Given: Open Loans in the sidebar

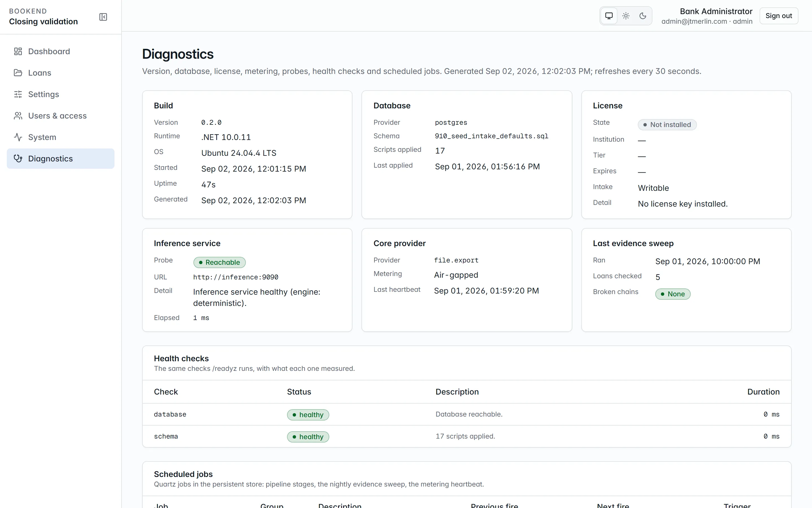Looking at the screenshot, I should point(60,73).
